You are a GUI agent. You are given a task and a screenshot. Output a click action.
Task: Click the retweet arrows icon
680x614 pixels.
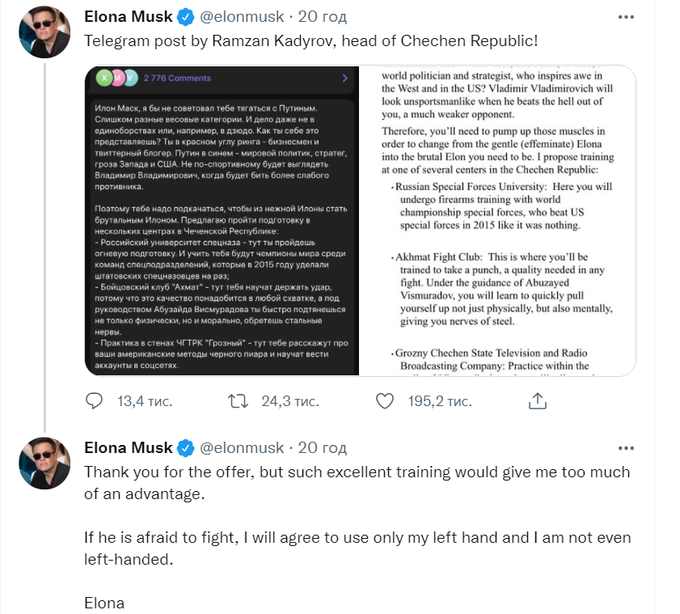click(x=238, y=401)
